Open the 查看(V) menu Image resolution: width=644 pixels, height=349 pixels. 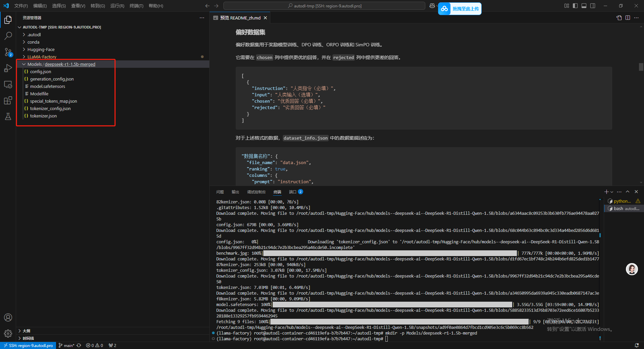coord(78,6)
